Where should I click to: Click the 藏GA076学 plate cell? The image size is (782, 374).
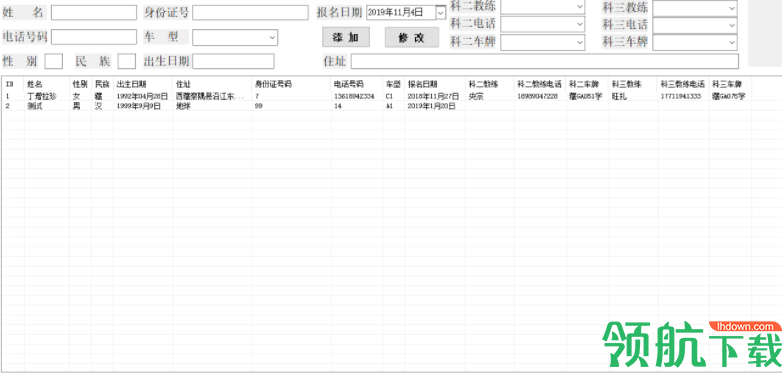(x=729, y=96)
